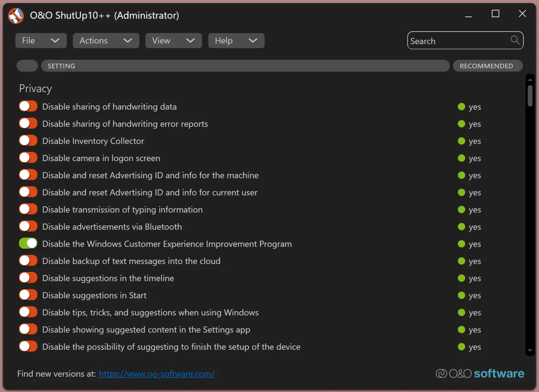The image size is (539, 392).
Task: Open the oo-software.com link
Action: coord(157,374)
